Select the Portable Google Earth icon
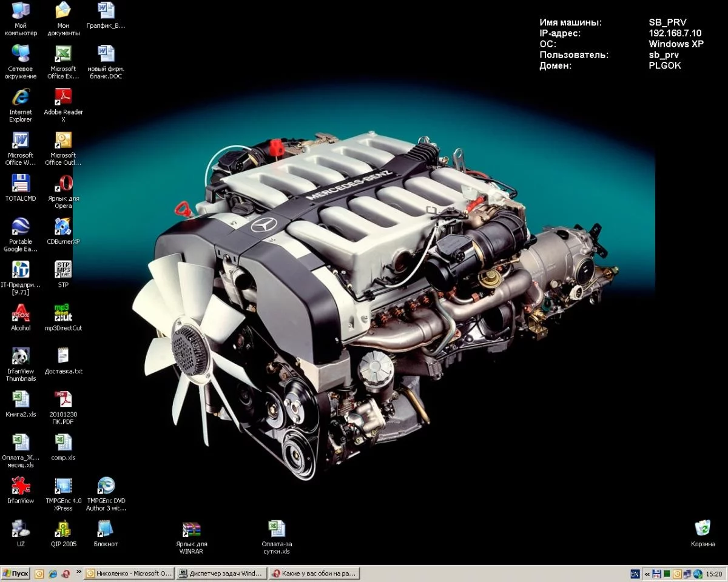Image resolution: width=728 pixels, height=582 pixels. tap(21, 227)
